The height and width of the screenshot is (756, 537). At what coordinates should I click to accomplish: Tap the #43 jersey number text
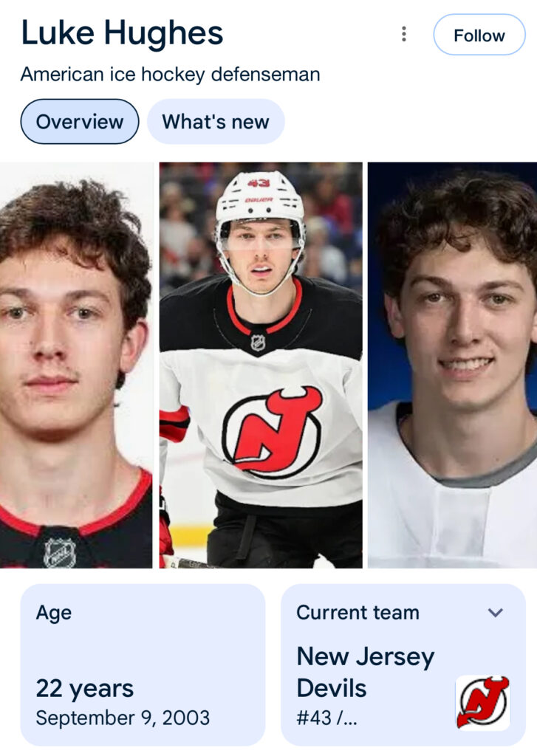coord(314,718)
